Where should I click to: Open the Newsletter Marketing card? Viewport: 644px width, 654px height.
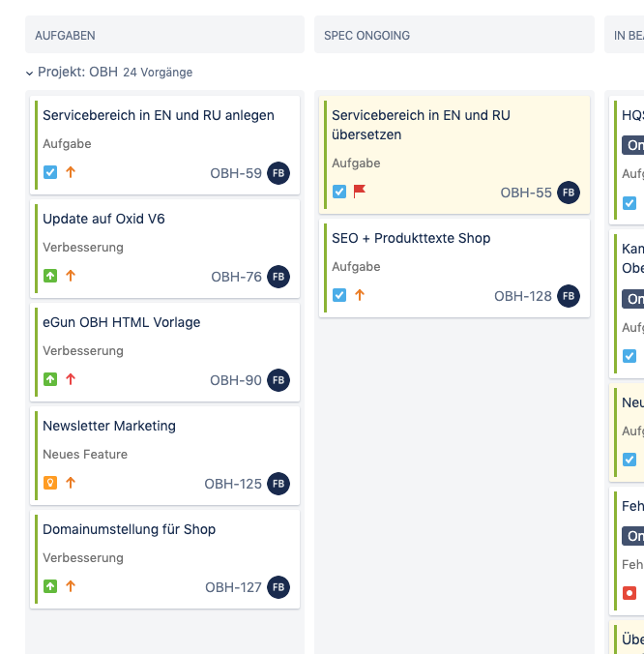pyautogui.click(x=109, y=426)
